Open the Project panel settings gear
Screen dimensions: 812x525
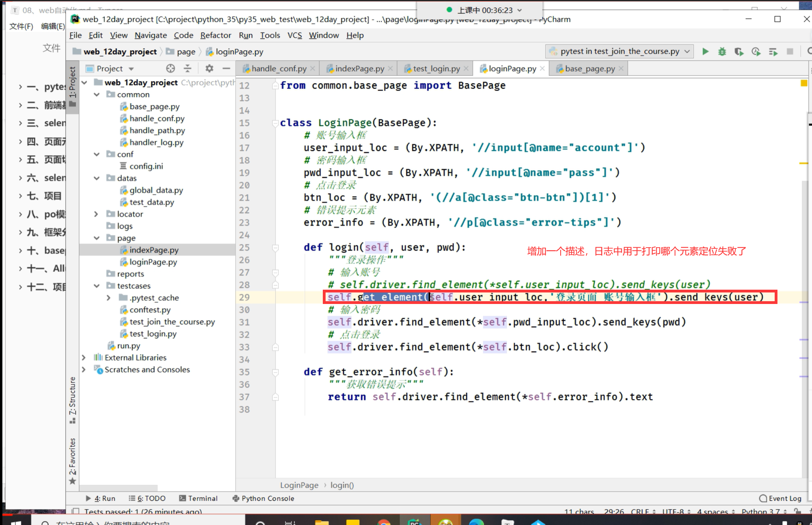(x=209, y=68)
